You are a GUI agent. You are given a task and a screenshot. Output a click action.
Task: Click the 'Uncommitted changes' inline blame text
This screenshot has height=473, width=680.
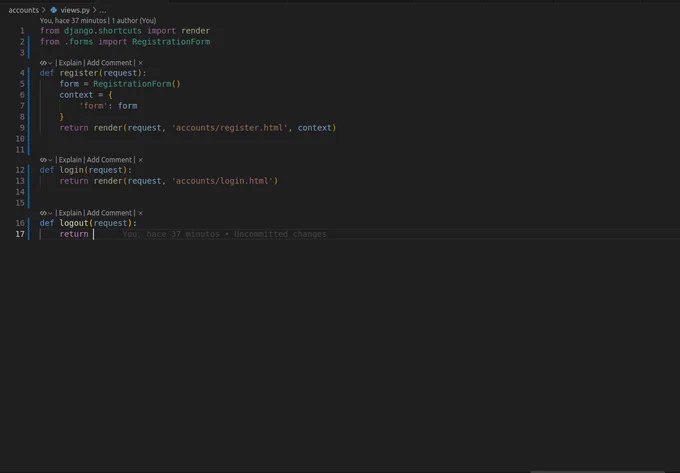[x=280, y=234]
